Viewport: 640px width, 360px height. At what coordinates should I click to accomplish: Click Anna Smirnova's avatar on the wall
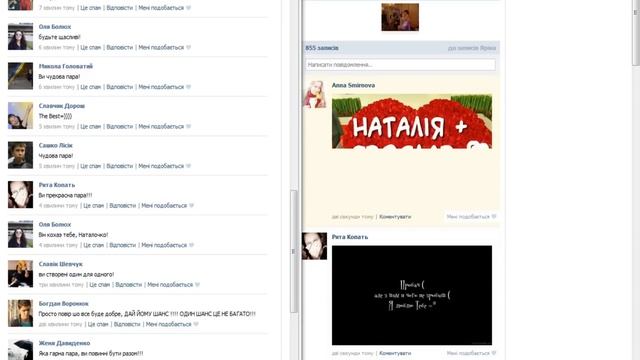[314, 94]
